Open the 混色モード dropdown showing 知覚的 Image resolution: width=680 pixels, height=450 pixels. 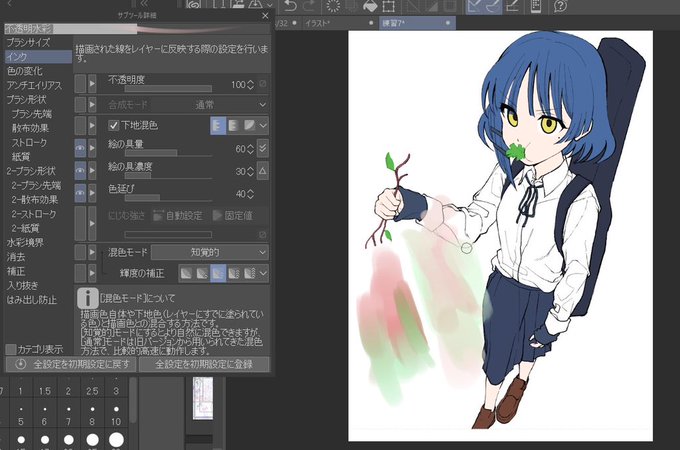click(210, 252)
